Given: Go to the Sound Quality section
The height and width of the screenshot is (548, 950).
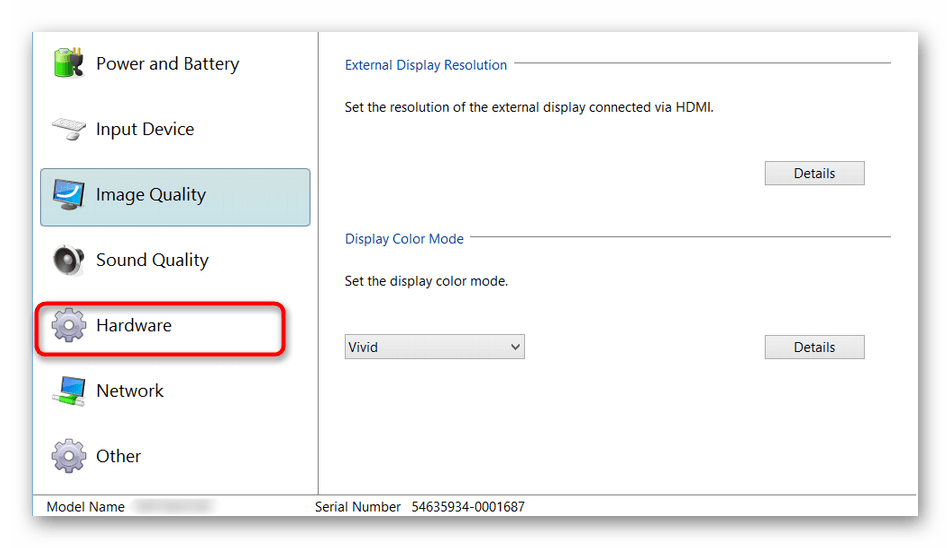Looking at the screenshot, I should [152, 260].
